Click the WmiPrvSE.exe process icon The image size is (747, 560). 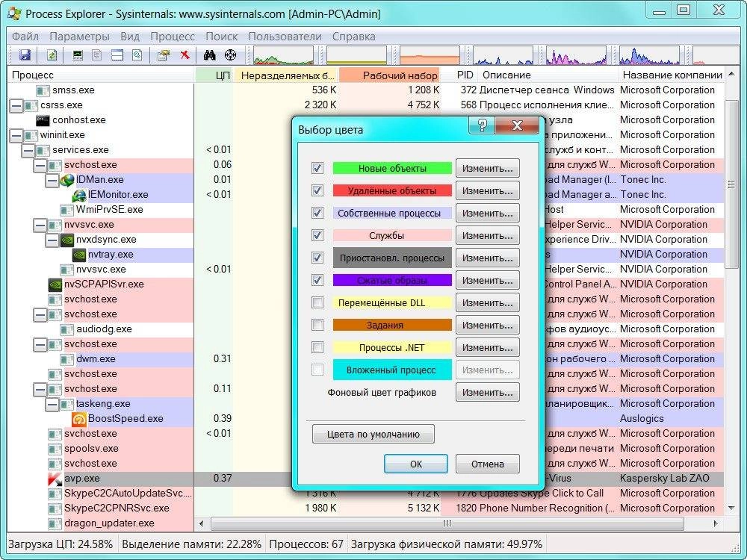point(67,210)
